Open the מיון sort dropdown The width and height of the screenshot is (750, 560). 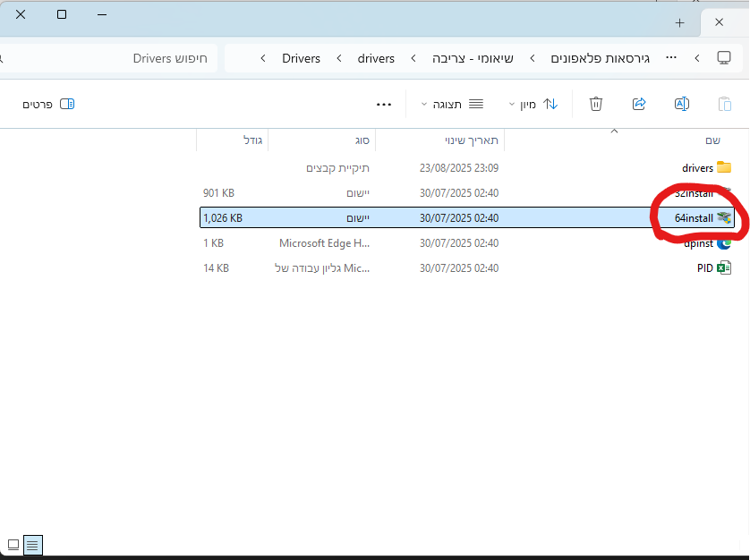tap(533, 104)
